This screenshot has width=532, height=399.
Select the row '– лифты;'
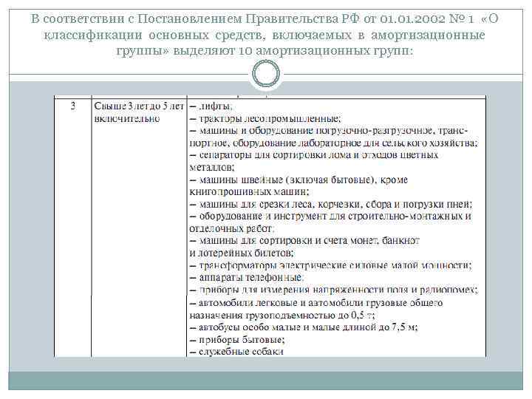(211, 106)
